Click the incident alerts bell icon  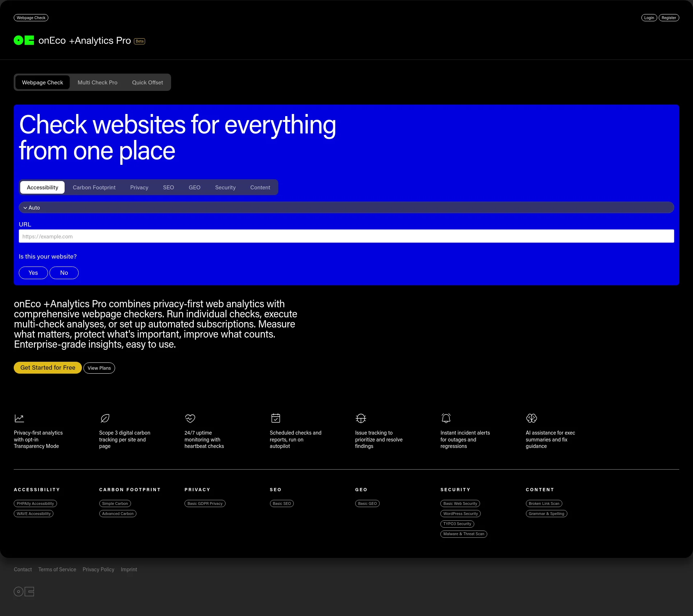446,418
